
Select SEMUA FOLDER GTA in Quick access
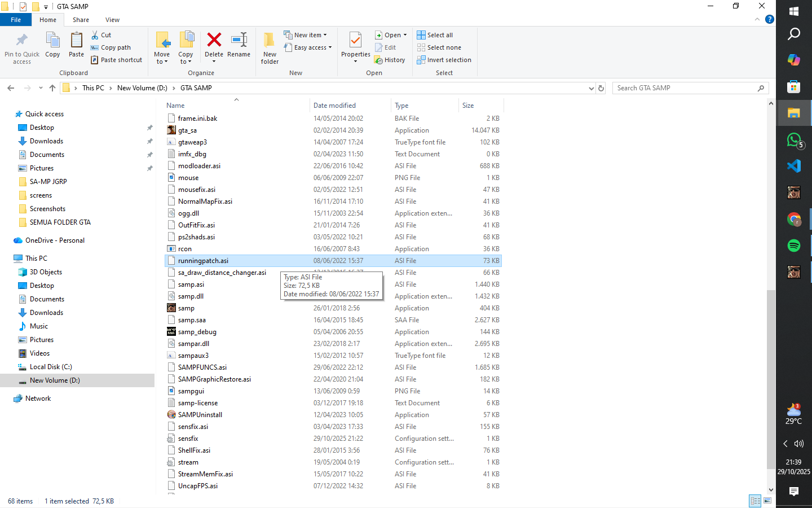click(60, 222)
